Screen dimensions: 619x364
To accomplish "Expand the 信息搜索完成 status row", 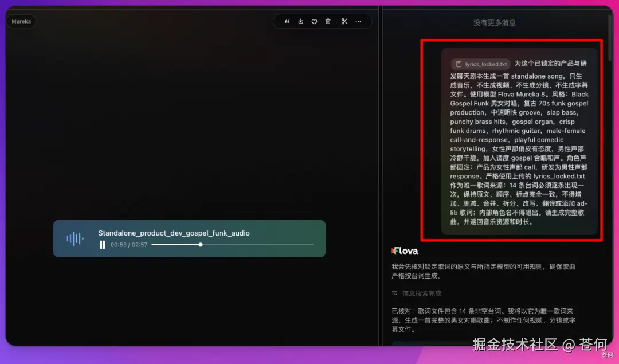I will click(417, 293).
